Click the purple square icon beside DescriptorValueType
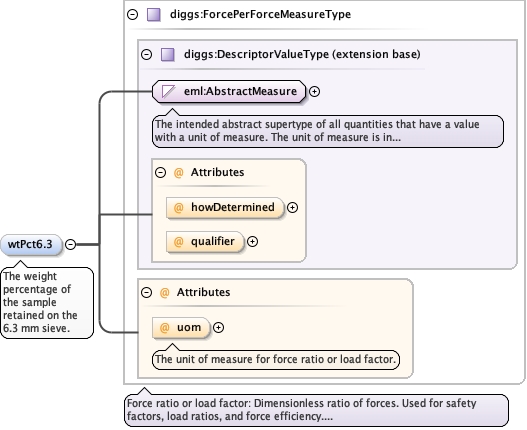527x430 pixels. (168, 54)
